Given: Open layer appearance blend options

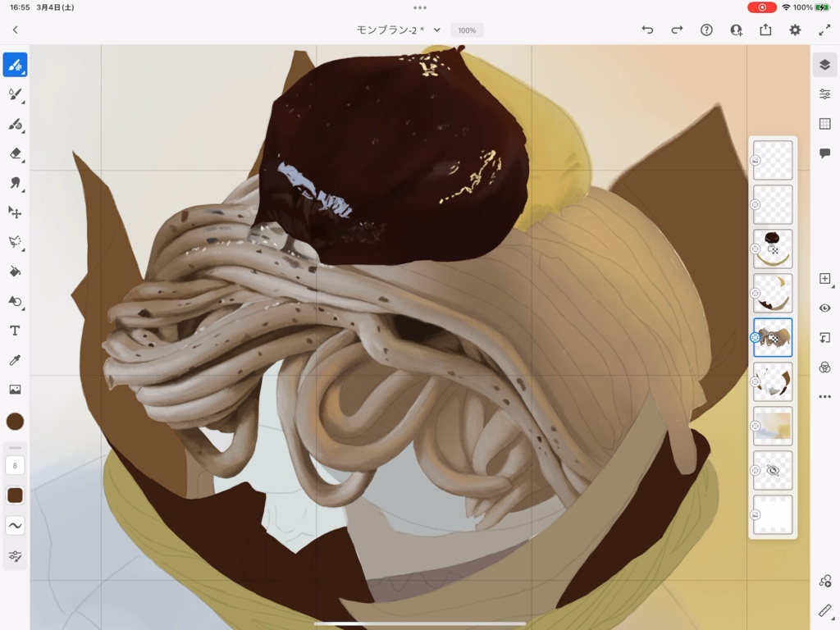Looking at the screenshot, I should click(825, 367).
